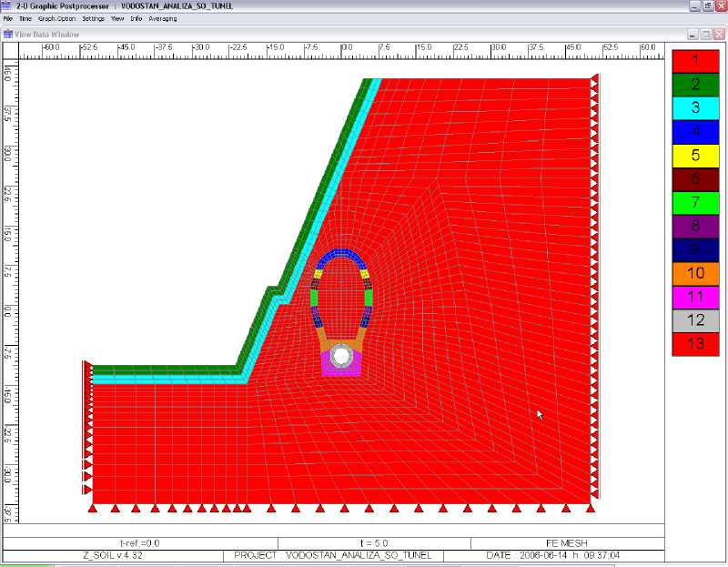Open the Settings menu
The height and width of the screenshot is (567, 728).
point(93,18)
